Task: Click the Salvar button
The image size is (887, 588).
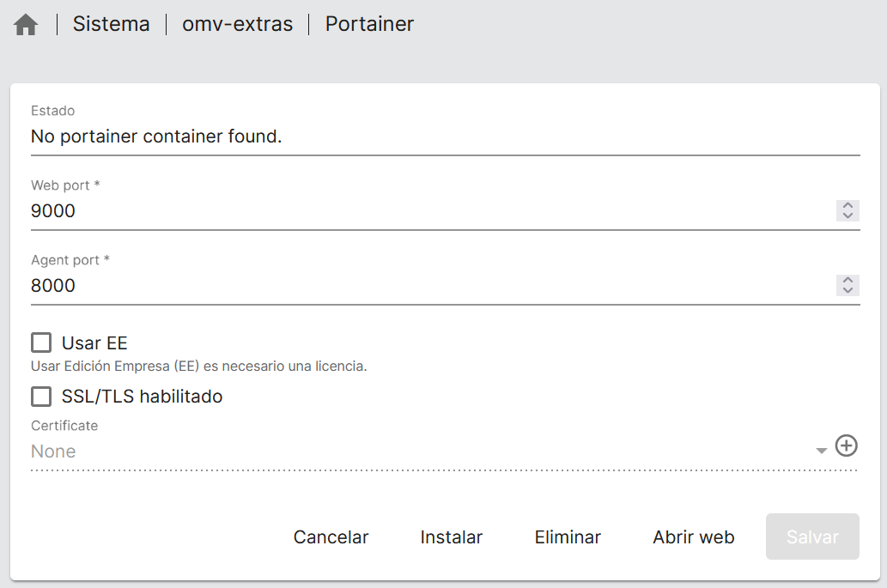Action: pyautogui.click(x=812, y=537)
